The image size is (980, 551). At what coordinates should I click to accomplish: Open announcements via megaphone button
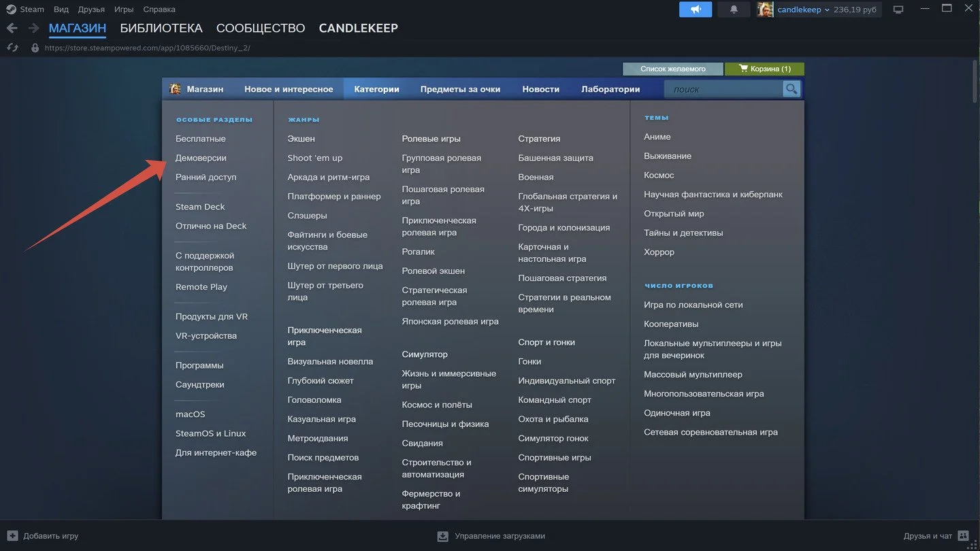[696, 10]
